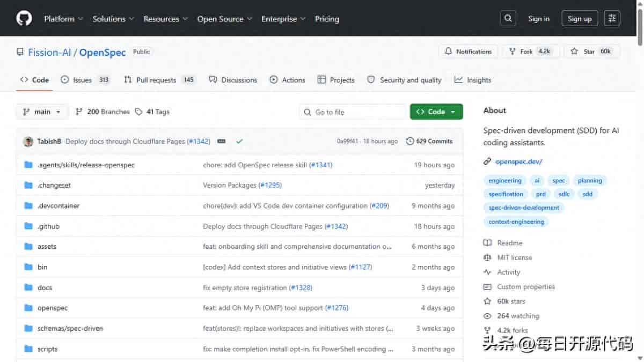Open the .github folder
This screenshot has height=362, width=644.
[x=48, y=226]
